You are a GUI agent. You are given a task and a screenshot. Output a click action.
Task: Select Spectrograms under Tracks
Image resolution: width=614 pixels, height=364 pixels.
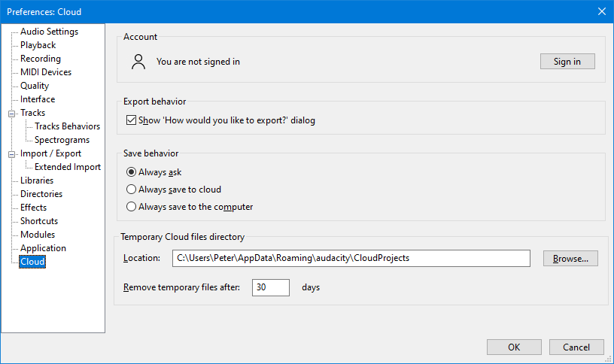click(x=62, y=140)
